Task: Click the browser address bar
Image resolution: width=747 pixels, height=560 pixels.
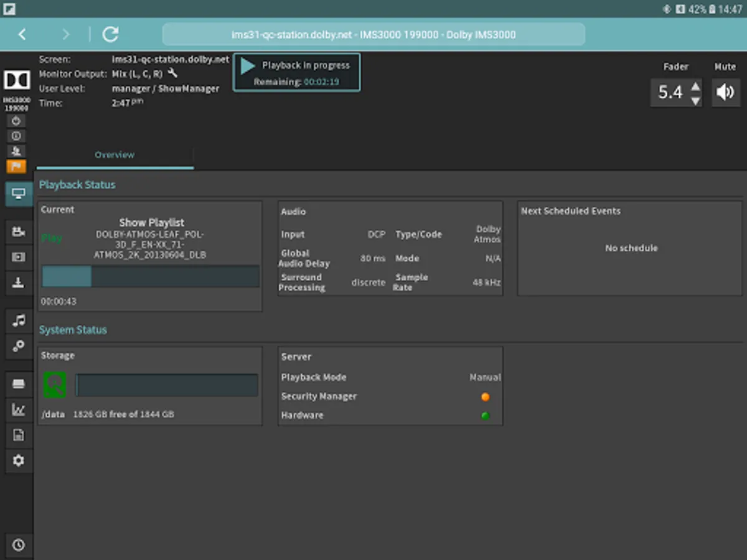Action: click(x=374, y=35)
